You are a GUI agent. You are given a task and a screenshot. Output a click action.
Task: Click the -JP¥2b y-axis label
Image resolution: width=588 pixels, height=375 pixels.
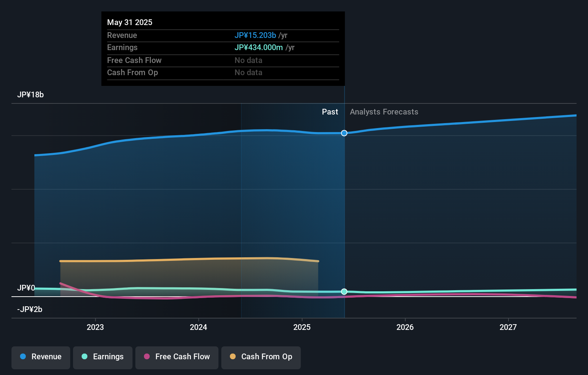(x=30, y=310)
